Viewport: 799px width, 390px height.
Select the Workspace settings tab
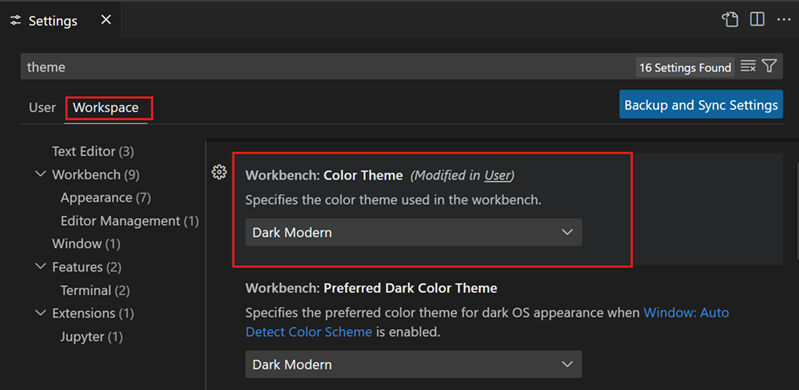(x=105, y=108)
